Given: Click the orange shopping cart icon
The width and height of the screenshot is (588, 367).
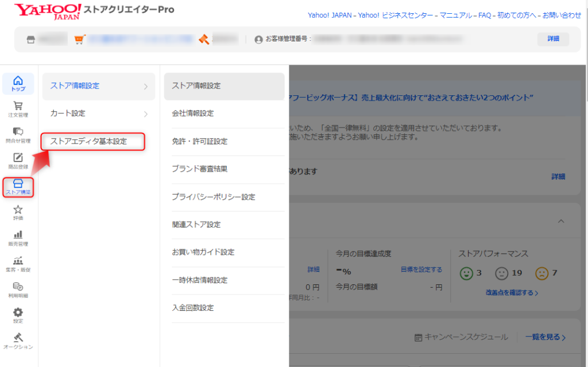Looking at the screenshot, I should [x=79, y=39].
